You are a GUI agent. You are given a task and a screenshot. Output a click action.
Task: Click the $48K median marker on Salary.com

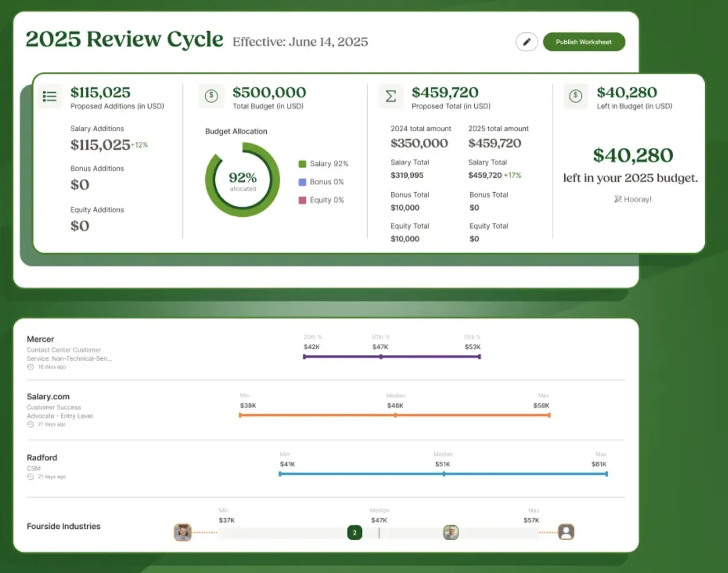395,415
